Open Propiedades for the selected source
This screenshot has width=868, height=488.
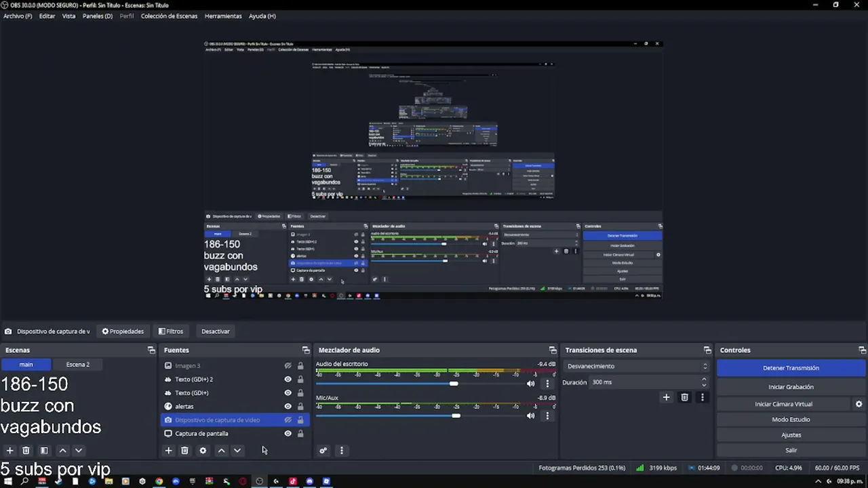point(123,331)
